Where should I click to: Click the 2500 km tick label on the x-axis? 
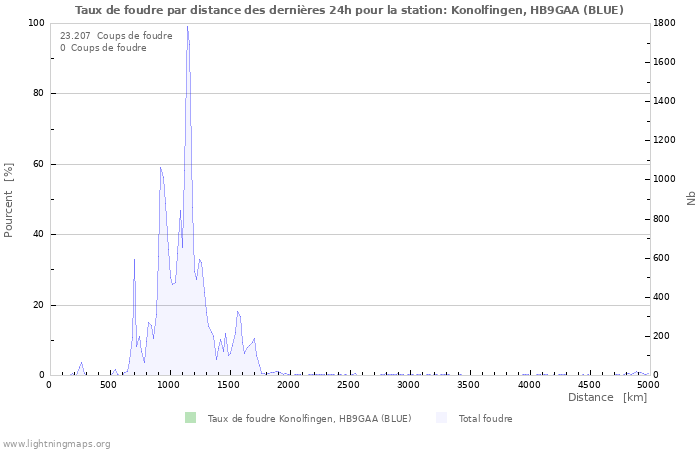coord(348,385)
